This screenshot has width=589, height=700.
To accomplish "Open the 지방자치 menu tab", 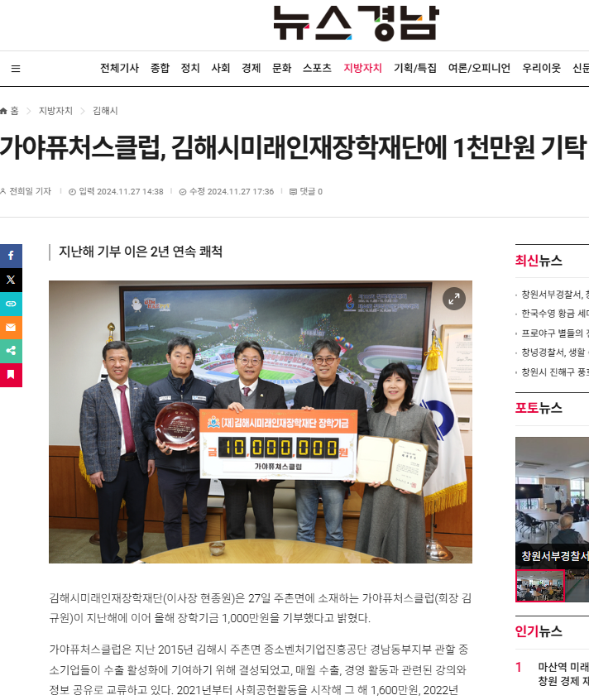I will pyautogui.click(x=362, y=69).
